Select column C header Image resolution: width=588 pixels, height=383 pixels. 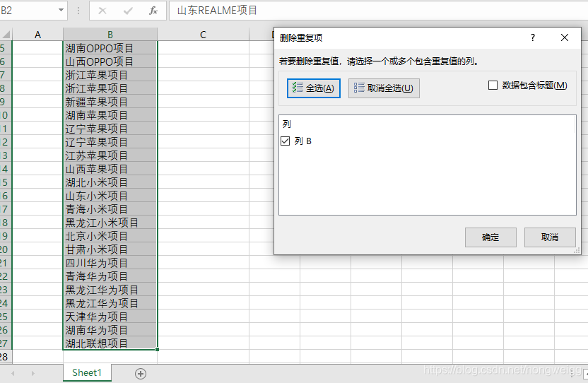coord(203,35)
